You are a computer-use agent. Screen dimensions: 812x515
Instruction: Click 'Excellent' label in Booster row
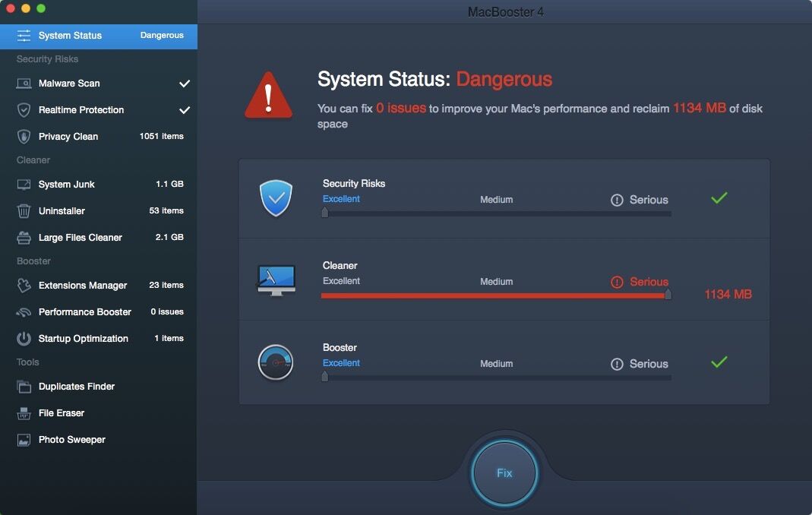(x=341, y=363)
